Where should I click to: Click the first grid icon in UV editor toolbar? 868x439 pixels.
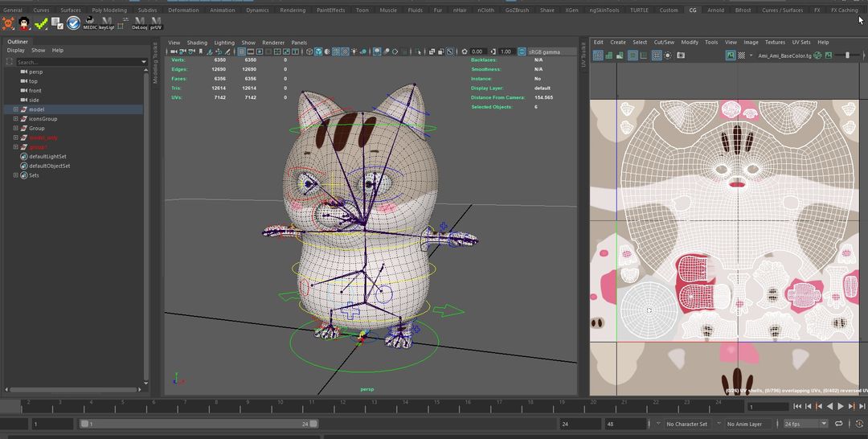[x=599, y=55]
